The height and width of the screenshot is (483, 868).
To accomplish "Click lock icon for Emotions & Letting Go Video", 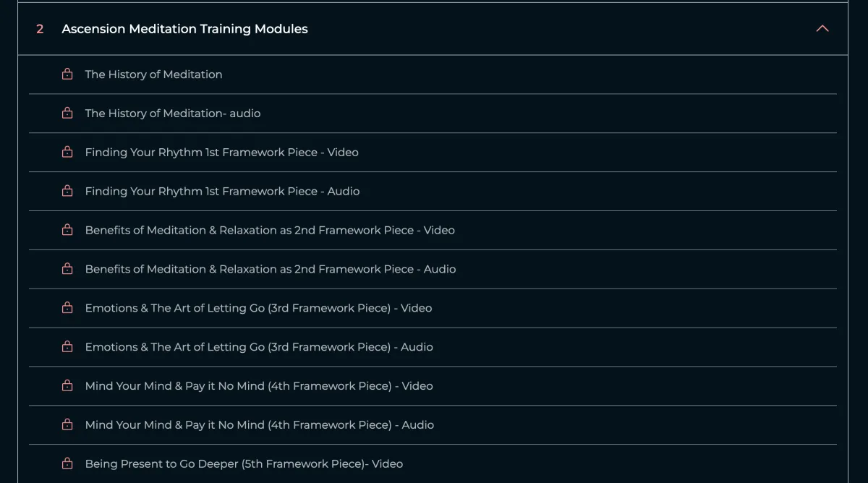I will 67,309.
